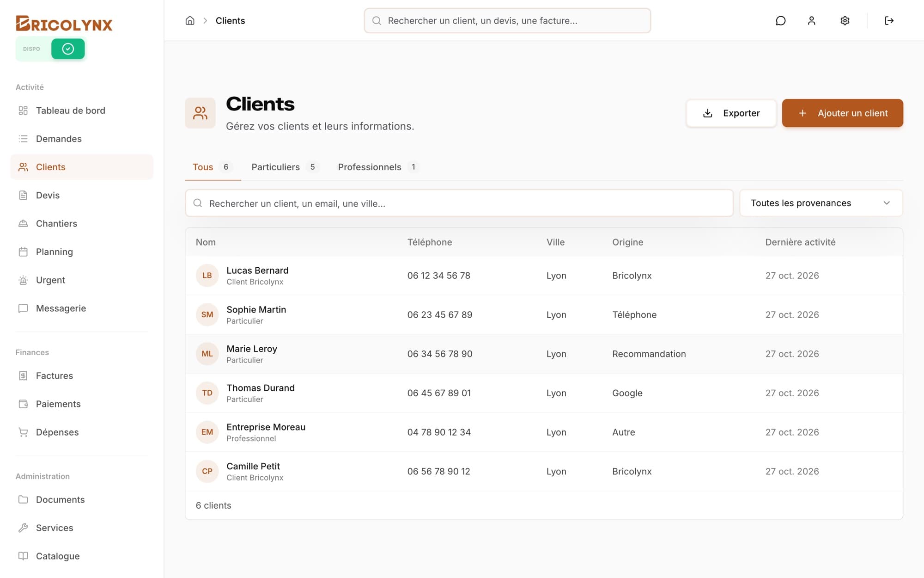Viewport: 924px width, 578px height.
Task: Open the chat messages icon in header
Action: click(781, 20)
